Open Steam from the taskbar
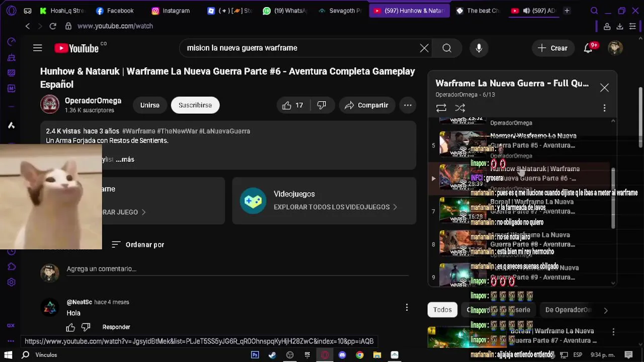 [x=272, y=355]
